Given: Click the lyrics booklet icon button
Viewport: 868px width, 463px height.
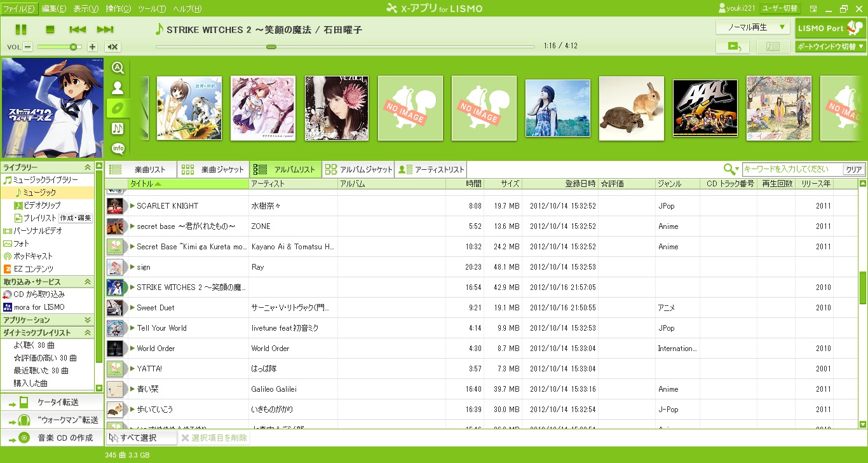Looking at the screenshot, I should pyautogui.click(x=773, y=46).
